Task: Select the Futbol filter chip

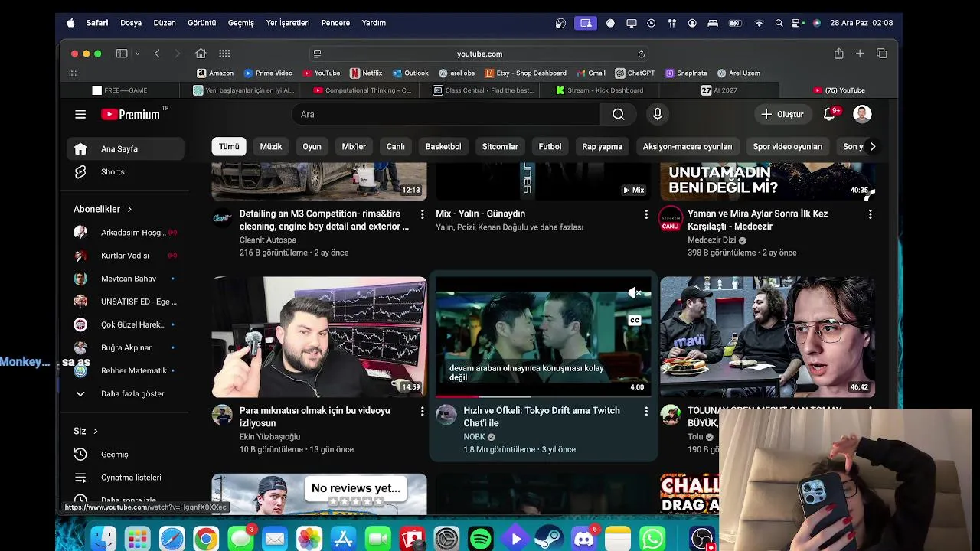Action: [550, 147]
